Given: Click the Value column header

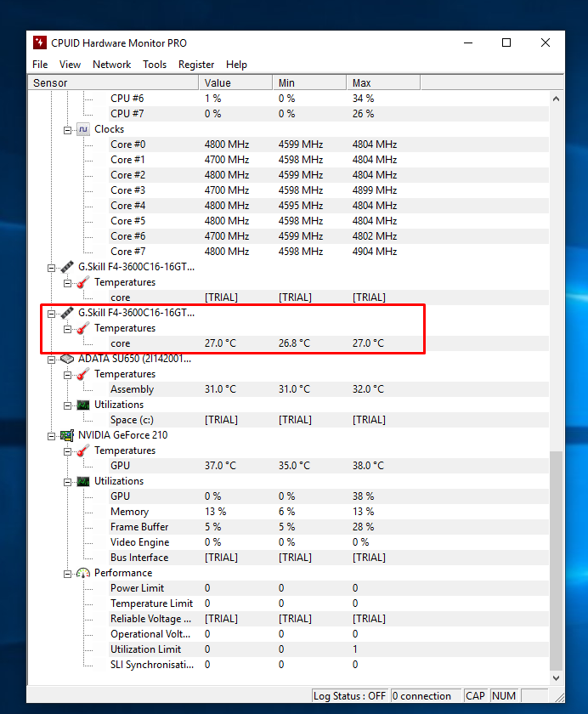Looking at the screenshot, I should (235, 83).
